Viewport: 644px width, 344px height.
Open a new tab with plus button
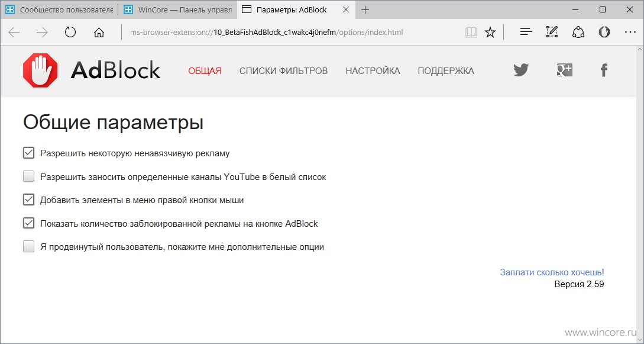tap(365, 10)
